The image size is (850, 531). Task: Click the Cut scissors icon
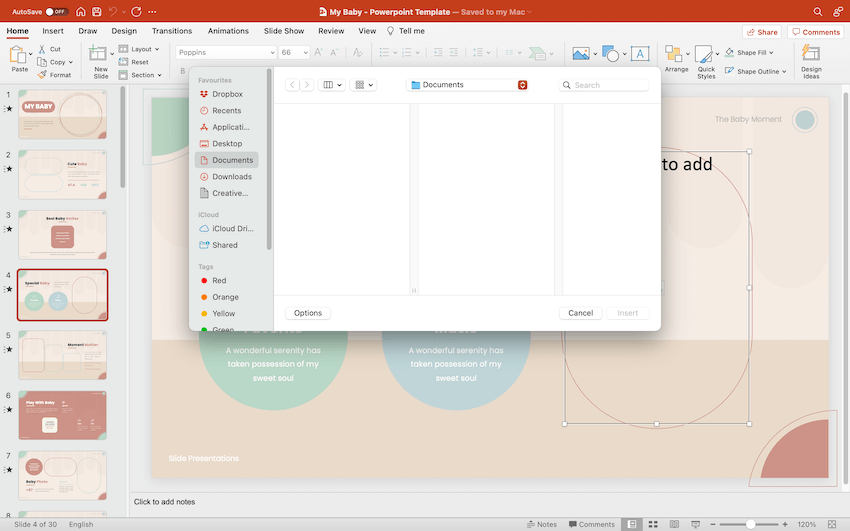(42, 49)
